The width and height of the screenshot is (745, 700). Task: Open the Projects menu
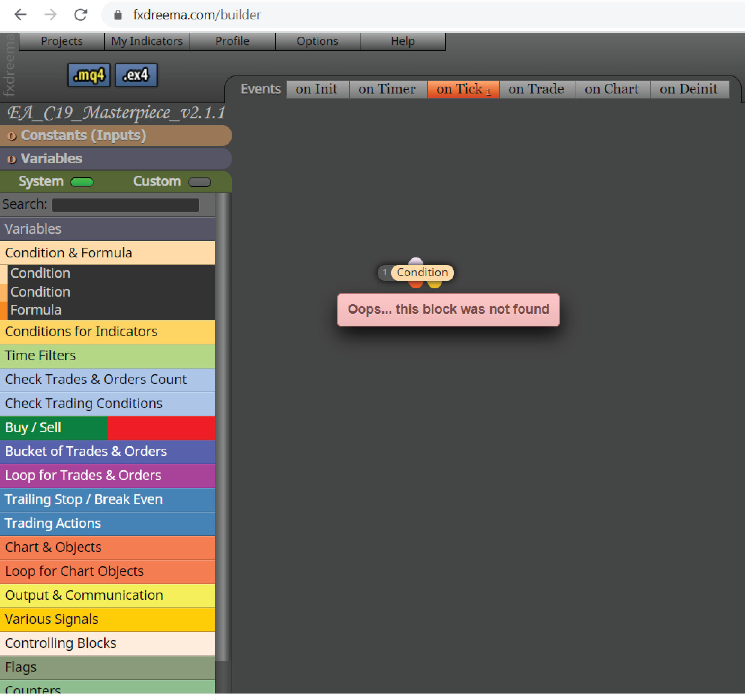(62, 41)
